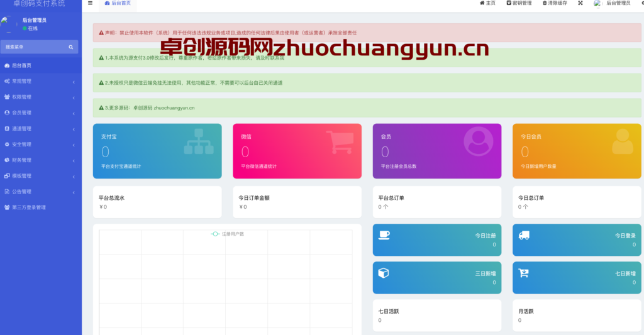Click the 今日总订单 label
The width and height of the screenshot is (644, 335).
[531, 198]
